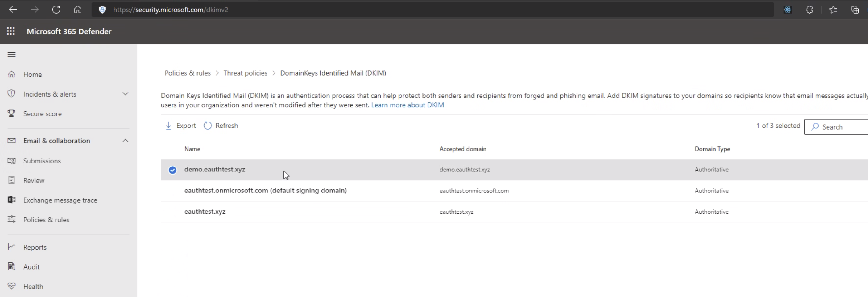868x297 pixels.
Task: Open Learn more about DKIM link
Action: (x=407, y=105)
